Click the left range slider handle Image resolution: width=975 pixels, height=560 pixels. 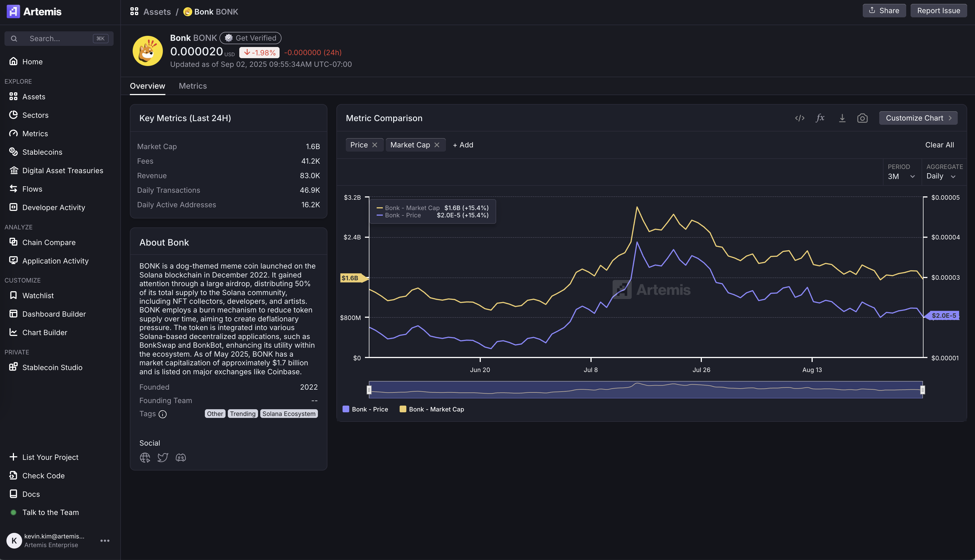click(x=369, y=390)
